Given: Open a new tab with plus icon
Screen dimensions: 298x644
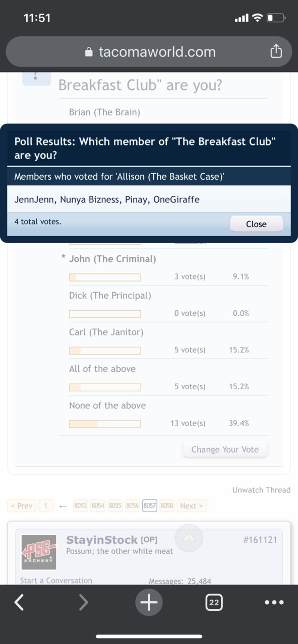Looking at the screenshot, I should pos(149,602).
